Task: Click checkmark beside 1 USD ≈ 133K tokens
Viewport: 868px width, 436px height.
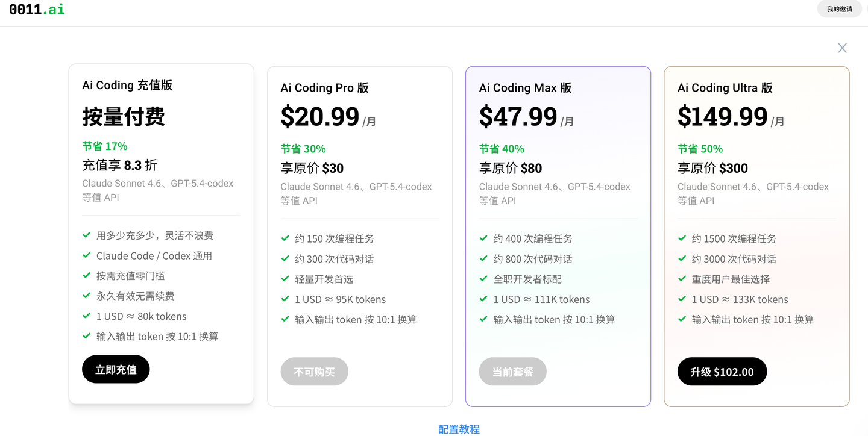Action: click(682, 299)
